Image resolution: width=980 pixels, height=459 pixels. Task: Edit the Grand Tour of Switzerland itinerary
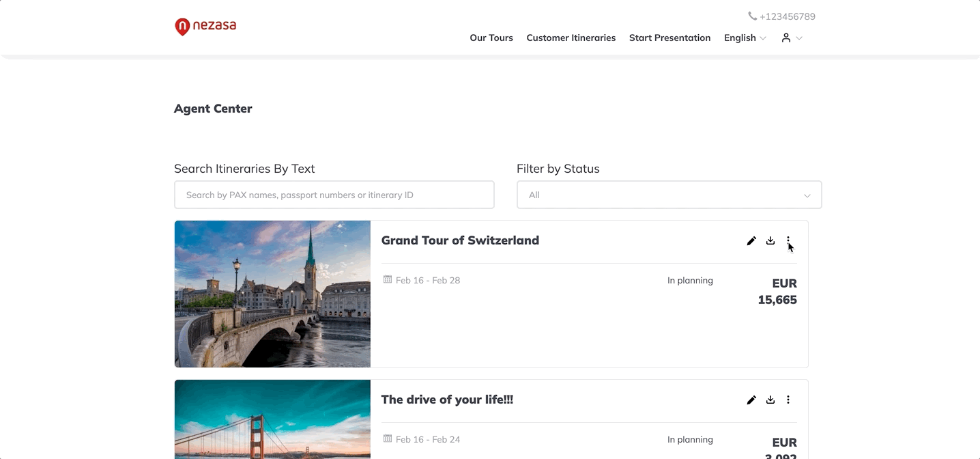pyautogui.click(x=751, y=240)
